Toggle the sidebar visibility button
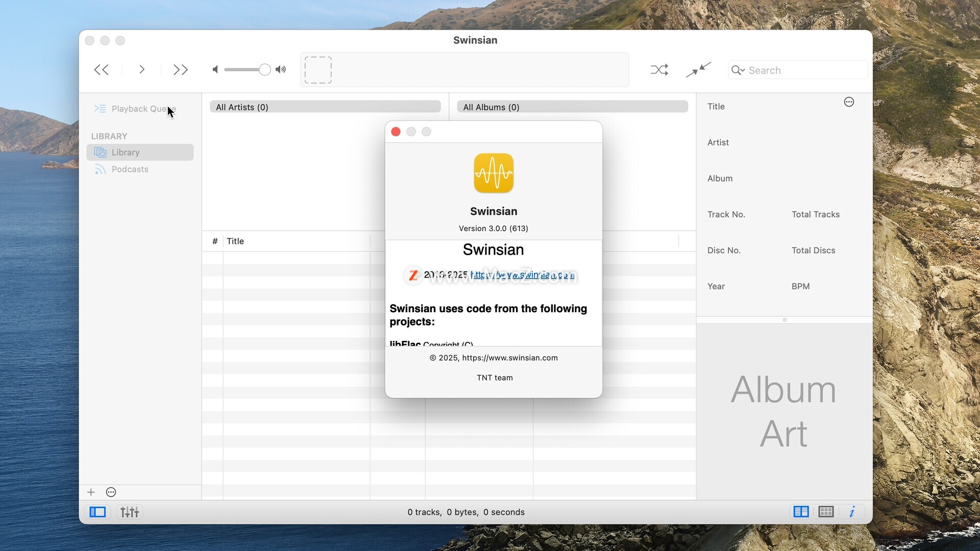980x551 pixels. click(97, 512)
